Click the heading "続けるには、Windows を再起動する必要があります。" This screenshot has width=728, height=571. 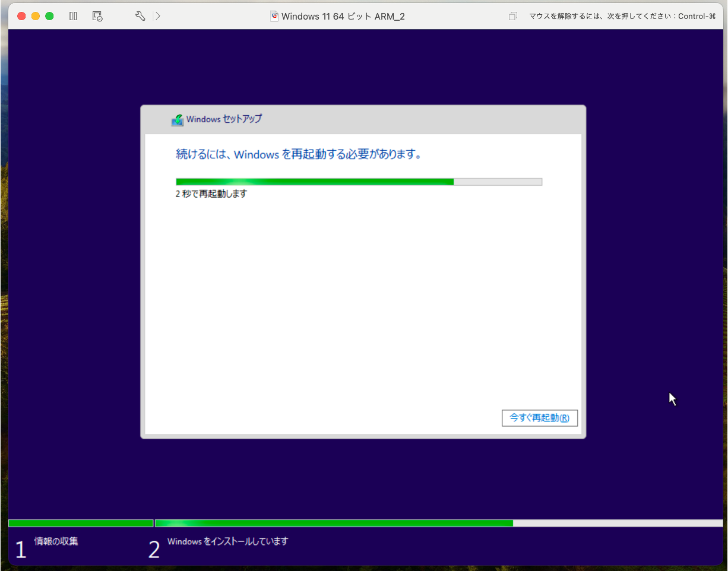299,154
